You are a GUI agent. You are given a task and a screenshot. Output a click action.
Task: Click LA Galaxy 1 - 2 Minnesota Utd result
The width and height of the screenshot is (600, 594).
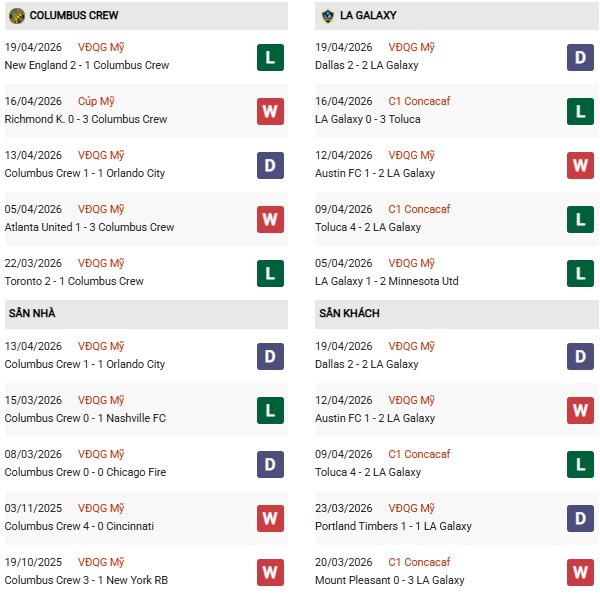(x=388, y=281)
